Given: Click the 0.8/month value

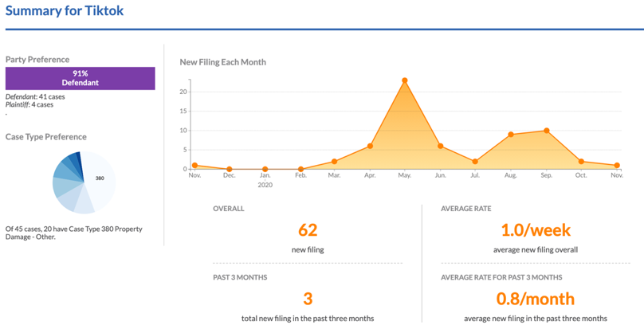Looking at the screenshot, I should (x=536, y=299).
